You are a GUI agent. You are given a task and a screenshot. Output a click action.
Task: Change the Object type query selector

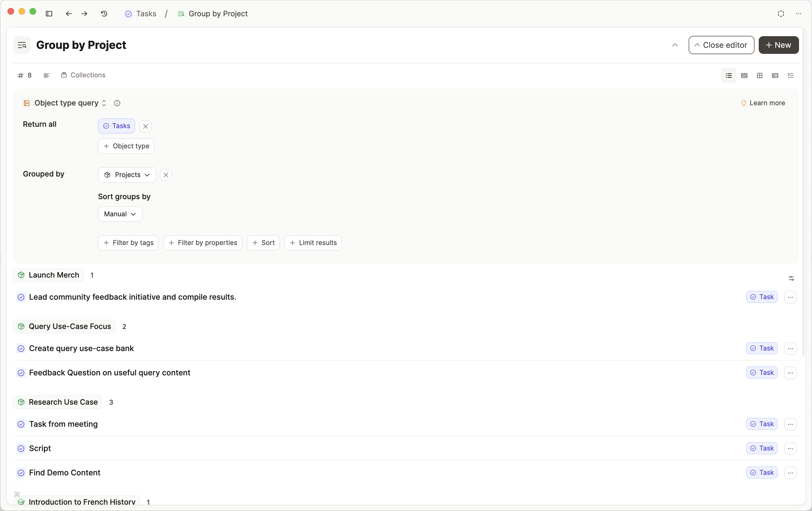(x=70, y=103)
